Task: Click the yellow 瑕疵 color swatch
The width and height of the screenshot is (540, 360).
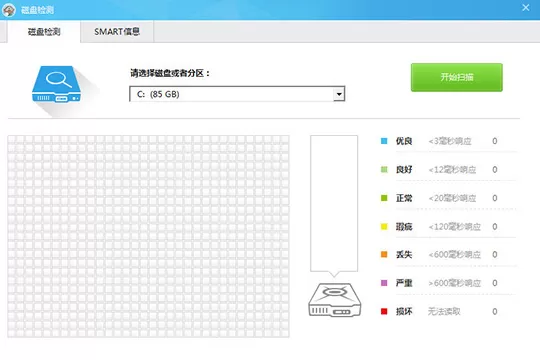Action: 384,227
